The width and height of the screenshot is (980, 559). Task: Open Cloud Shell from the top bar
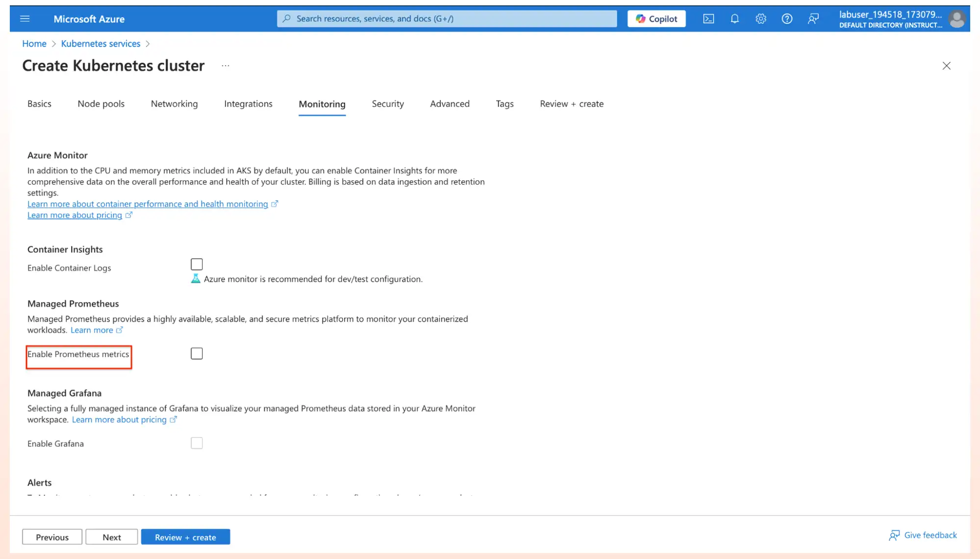tap(708, 19)
